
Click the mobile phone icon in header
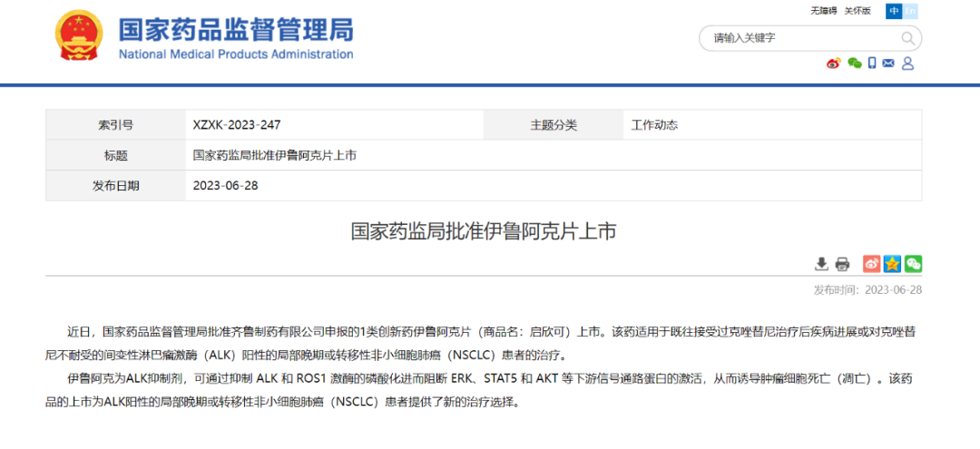point(872,63)
